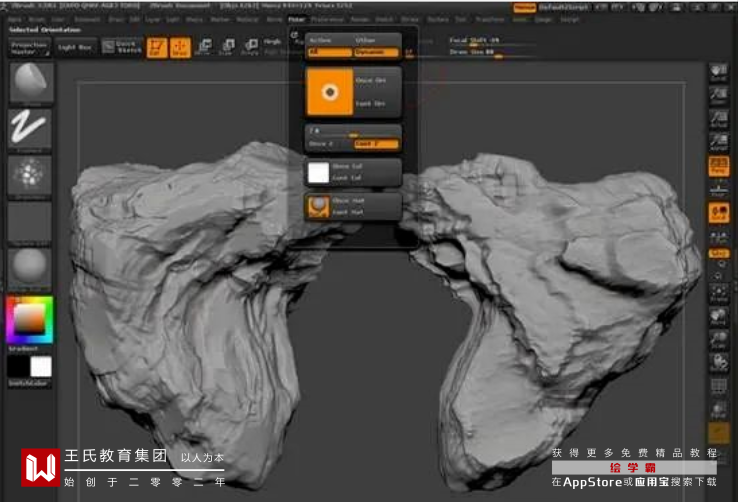Open the Tool menu
The image size is (738, 502).
(x=461, y=20)
